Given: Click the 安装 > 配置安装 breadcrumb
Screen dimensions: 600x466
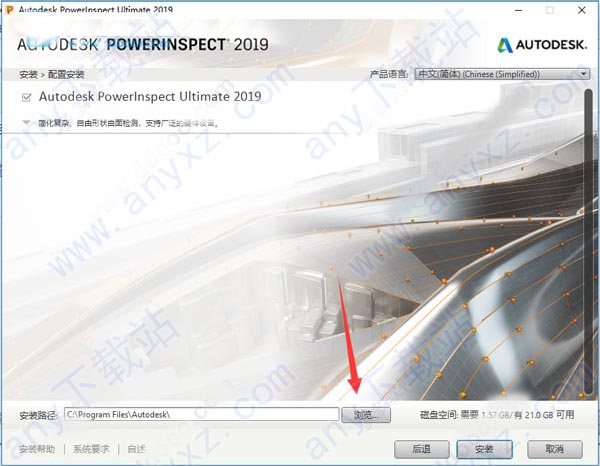Looking at the screenshot, I should pyautogui.click(x=52, y=74).
